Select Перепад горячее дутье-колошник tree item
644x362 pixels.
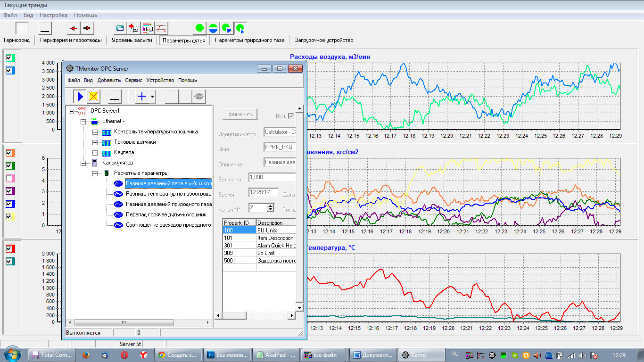(166, 214)
